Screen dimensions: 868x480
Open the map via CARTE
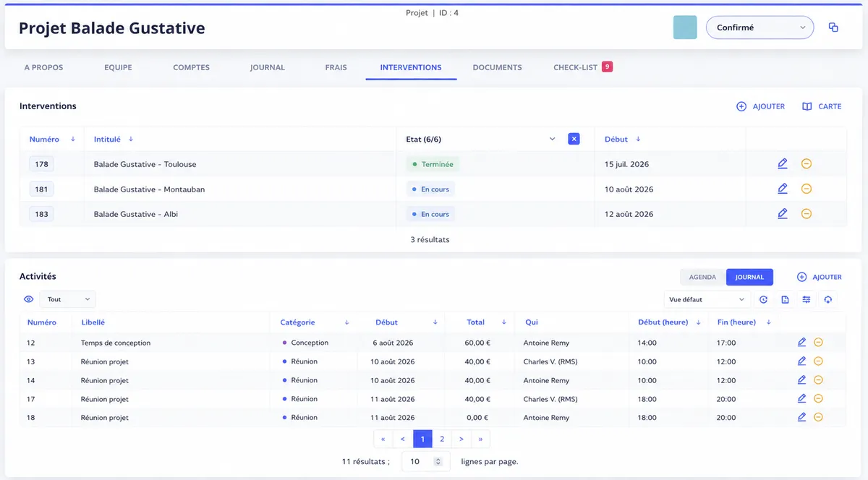822,106
